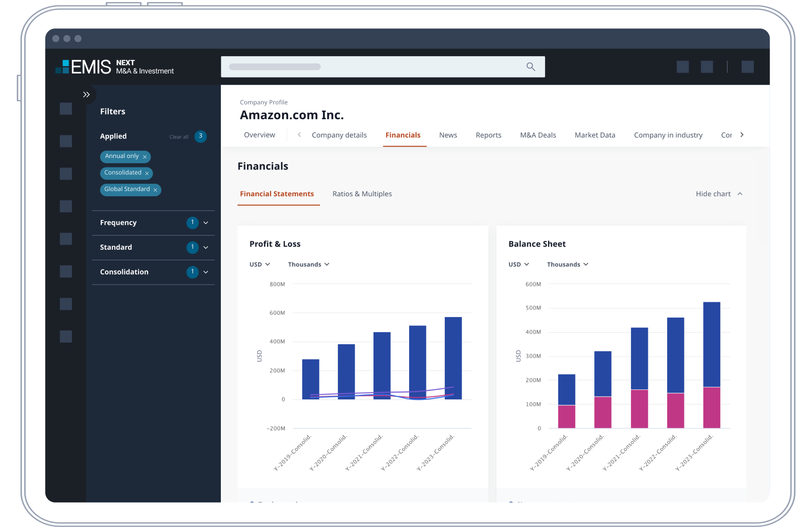Click Clear all applied filters
The width and height of the screenshot is (812, 529).
[x=178, y=137]
